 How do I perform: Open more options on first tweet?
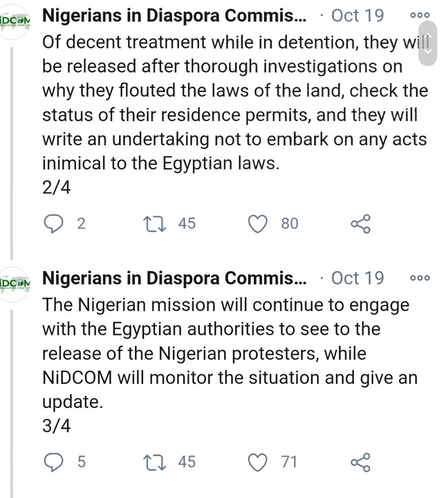pos(420,15)
